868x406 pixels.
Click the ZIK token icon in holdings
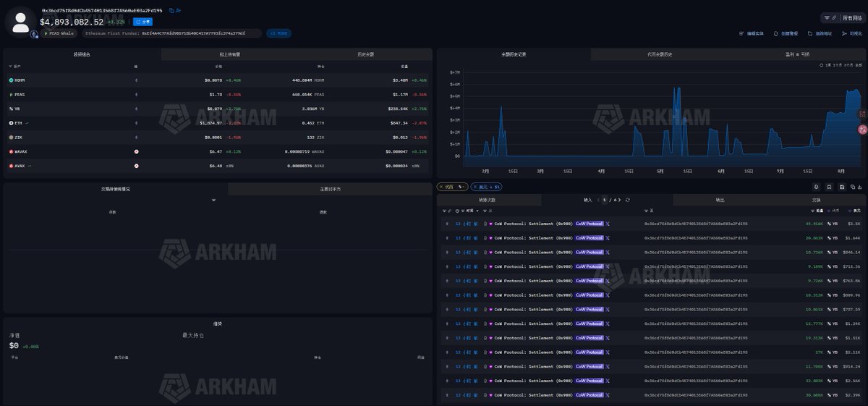pyautogui.click(x=11, y=138)
